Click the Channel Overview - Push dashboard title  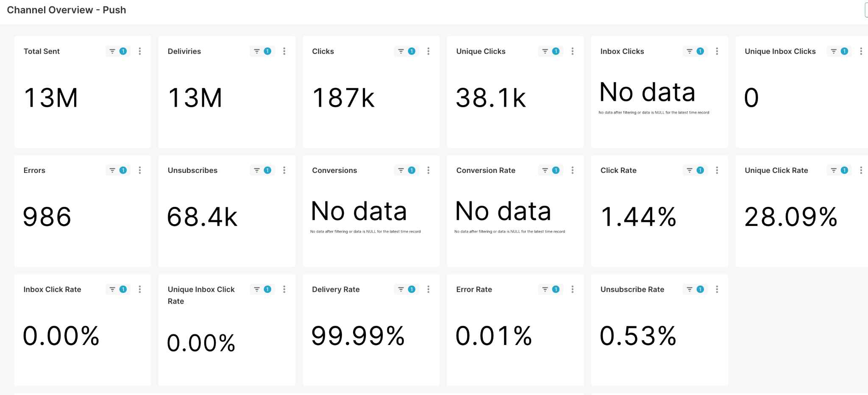coord(67,10)
